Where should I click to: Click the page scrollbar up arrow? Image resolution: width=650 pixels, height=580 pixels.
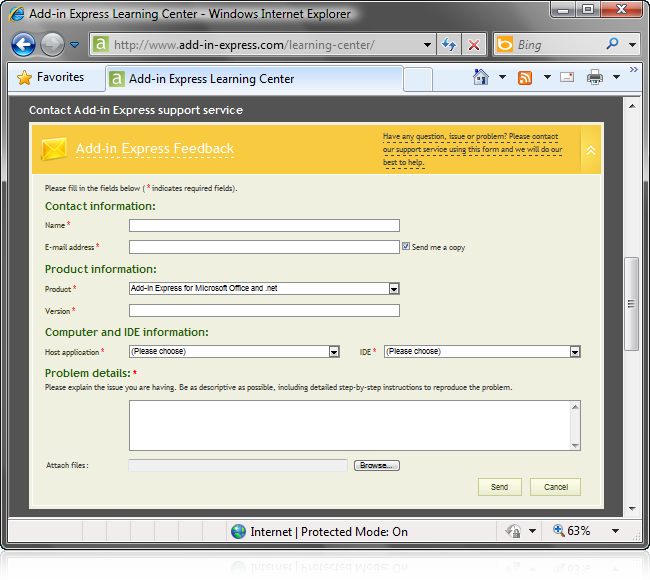[632, 106]
